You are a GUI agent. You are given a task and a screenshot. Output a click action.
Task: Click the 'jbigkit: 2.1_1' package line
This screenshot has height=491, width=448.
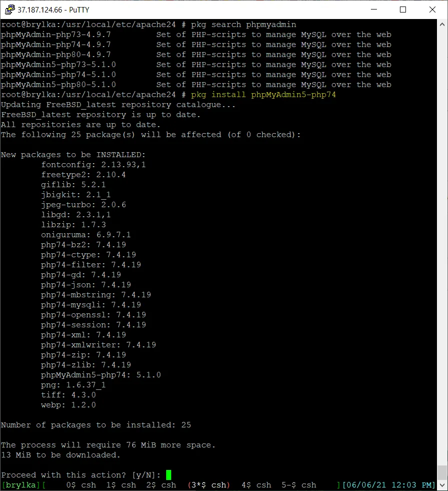(76, 195)
